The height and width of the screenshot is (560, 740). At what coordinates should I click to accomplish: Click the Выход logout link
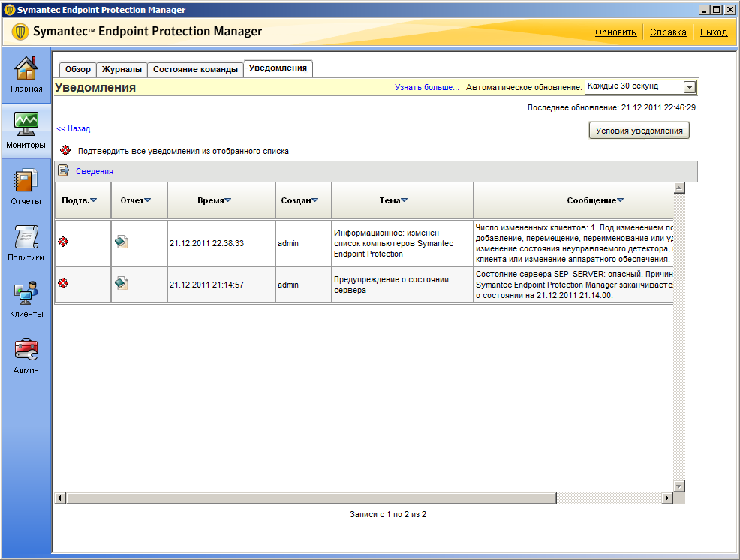tap(713, 32)
